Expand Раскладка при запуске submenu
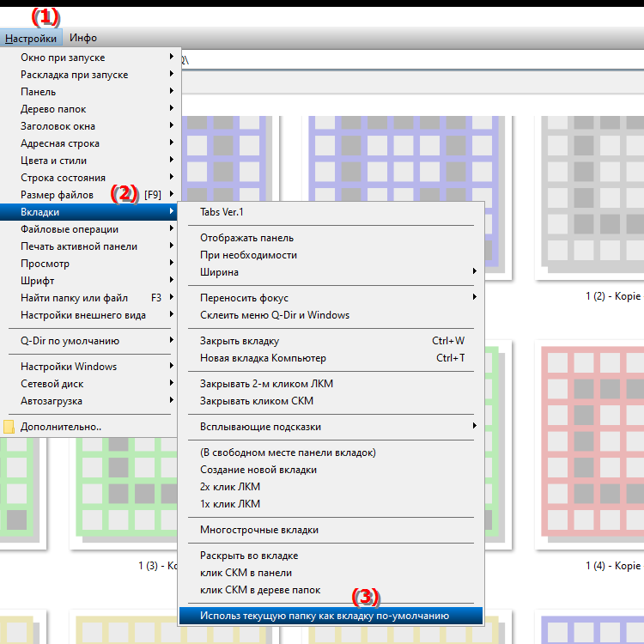The image size is (644, 644). (x=88, y=75)
